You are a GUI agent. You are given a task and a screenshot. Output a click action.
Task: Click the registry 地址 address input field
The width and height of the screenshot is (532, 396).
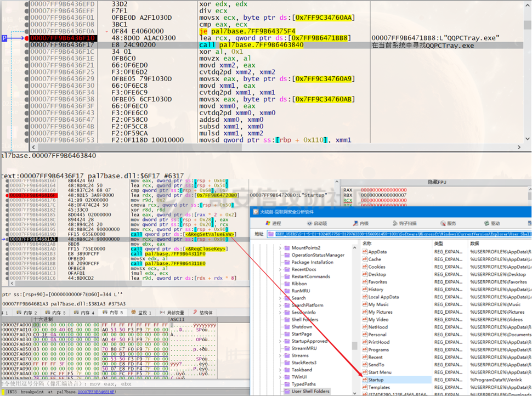coord(399,234)
